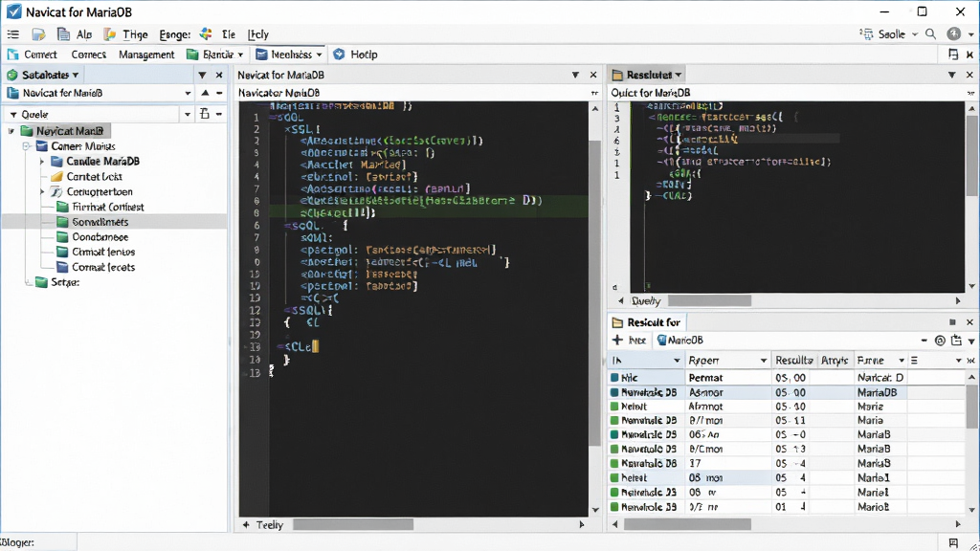Click the editor horizontal scrollbar thumb

(x=353, y=525)
